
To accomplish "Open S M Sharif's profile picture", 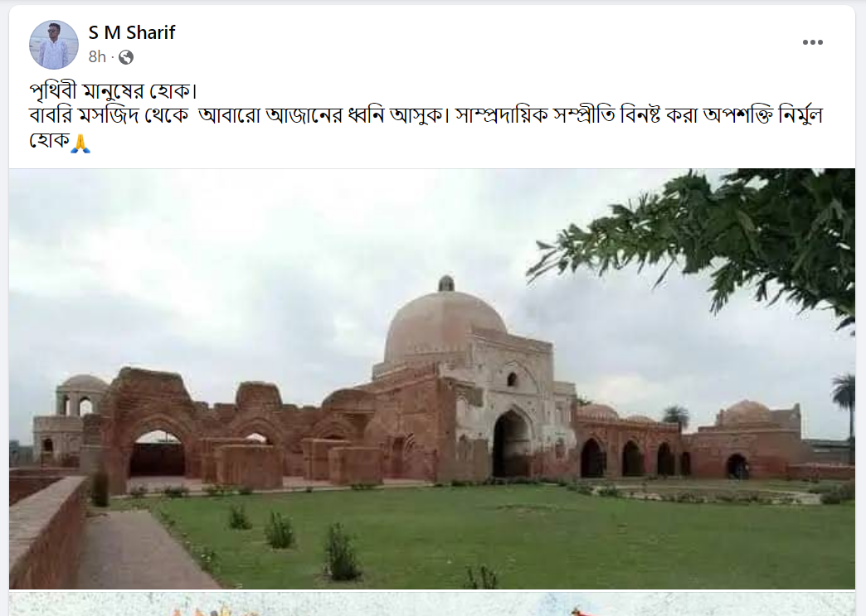I will pyautogui.click(x=54, y=45).
